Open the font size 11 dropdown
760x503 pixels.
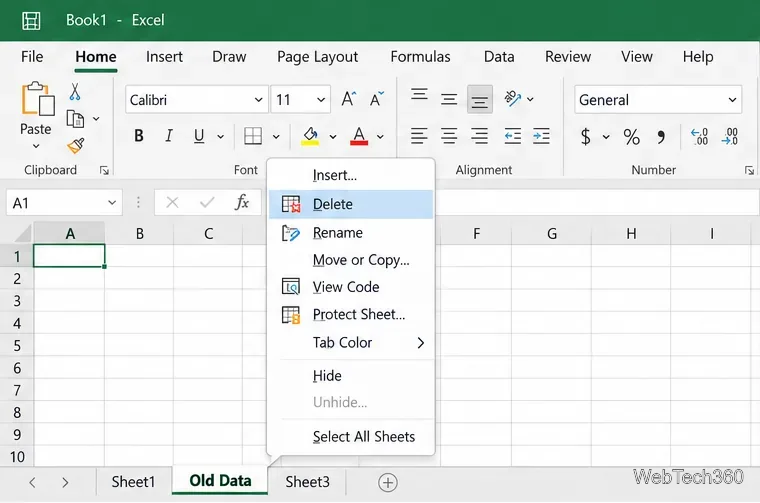coord(321,100)
